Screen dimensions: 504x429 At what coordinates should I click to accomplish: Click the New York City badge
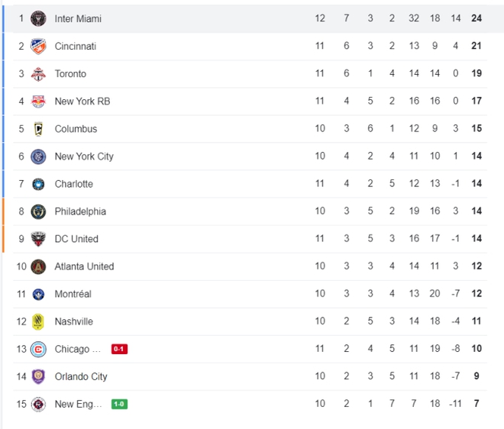(38, 156)
